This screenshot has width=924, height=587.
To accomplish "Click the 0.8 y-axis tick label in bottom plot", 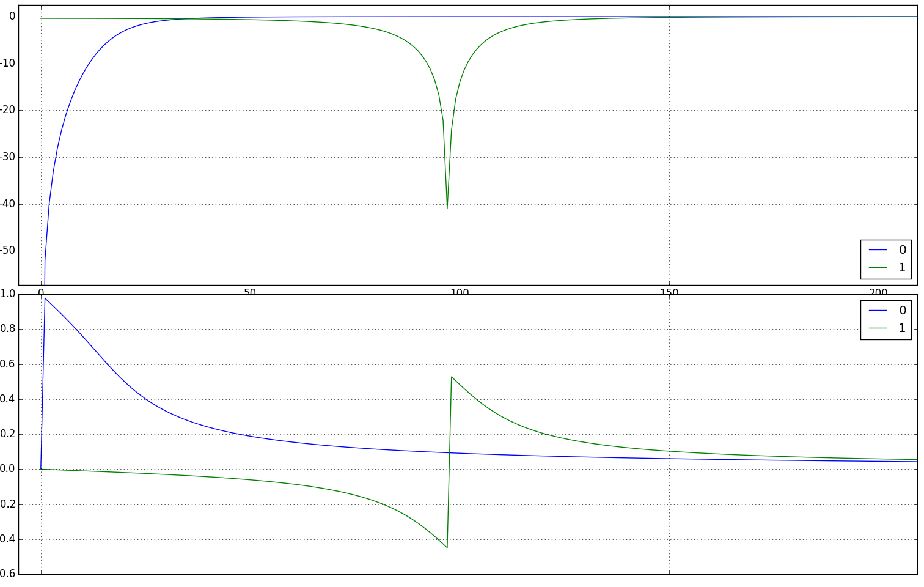I will click(8, 329).
